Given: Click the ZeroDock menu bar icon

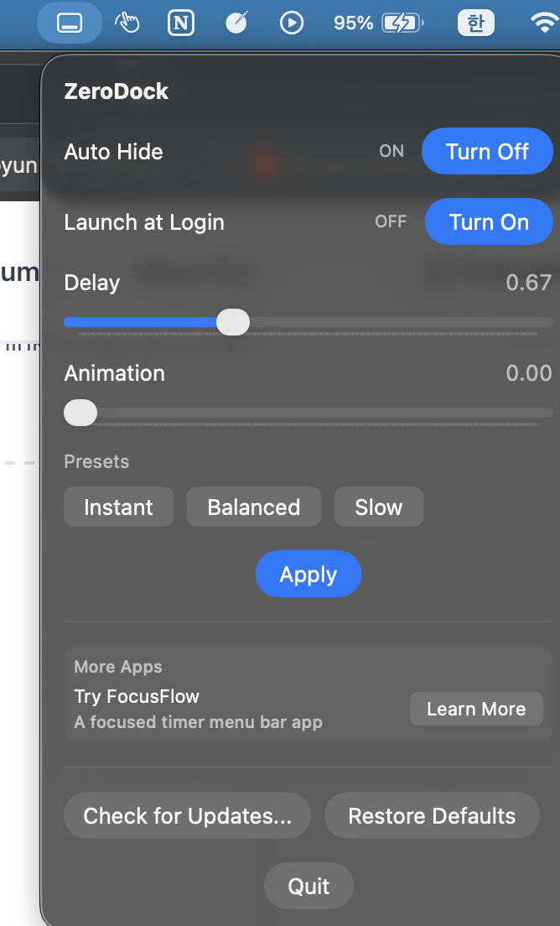Looking at the screenshot, I should tap(70, 23).
